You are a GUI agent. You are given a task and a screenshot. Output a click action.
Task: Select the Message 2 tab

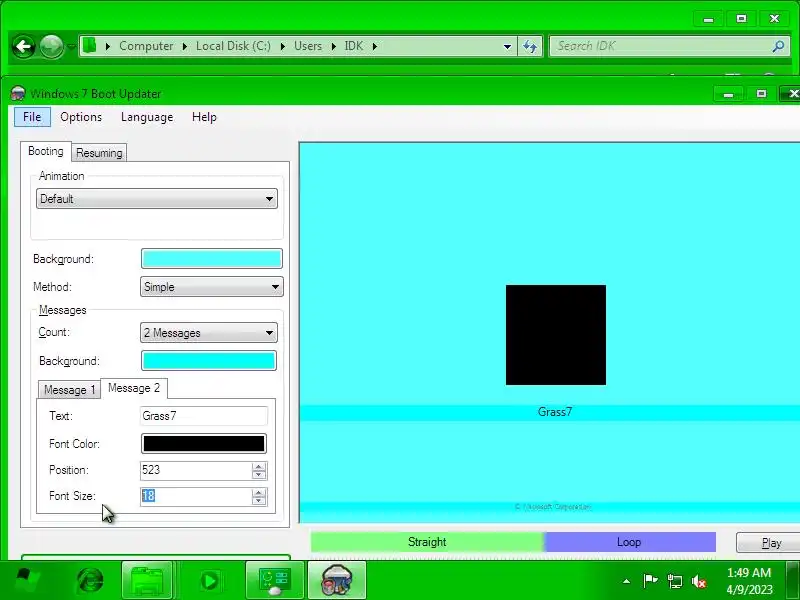tap(134, 388)
